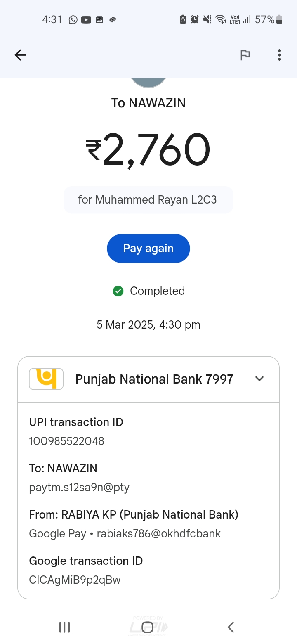Tap the payment note Muhammed Rayan L2C3
This screenshot has width=297, height=644.
pyautogui.click(x=148, y=200)
